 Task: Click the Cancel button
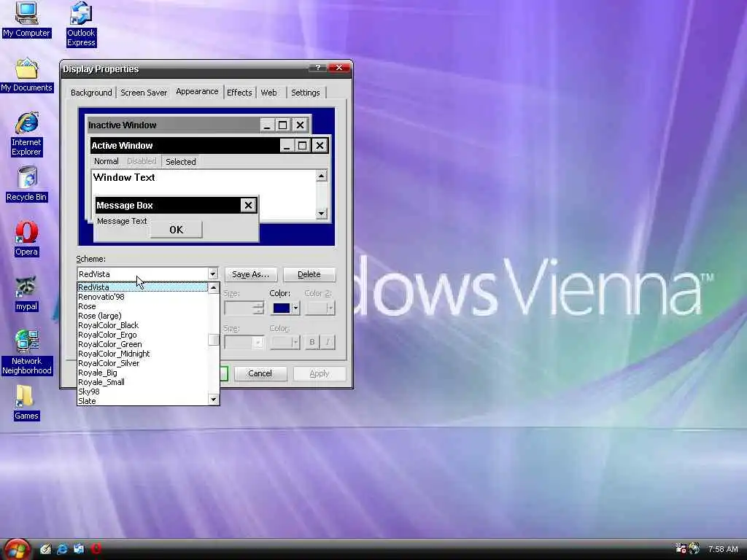point(260,373)
